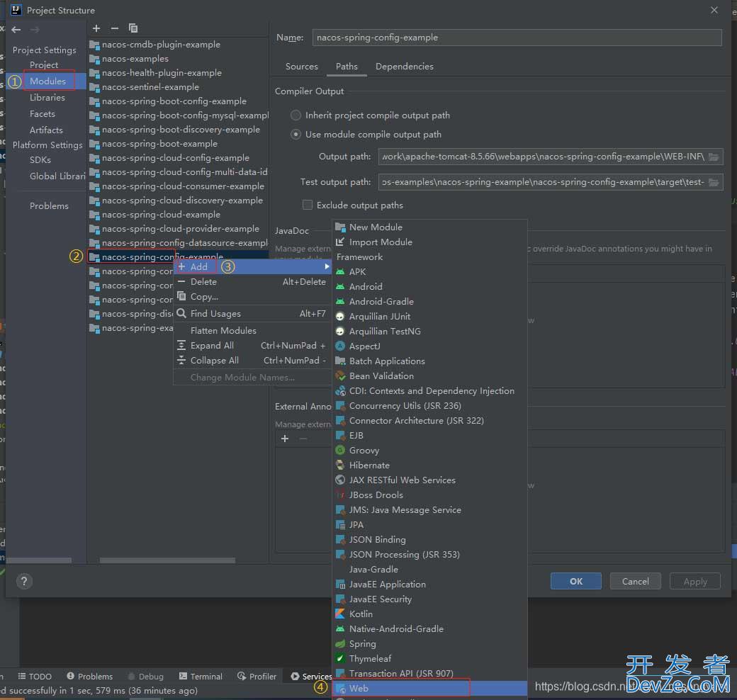This screenshot has width=737, height=700.
Task: Choose JavaEE Security framework entry
Action: point(429,599)
